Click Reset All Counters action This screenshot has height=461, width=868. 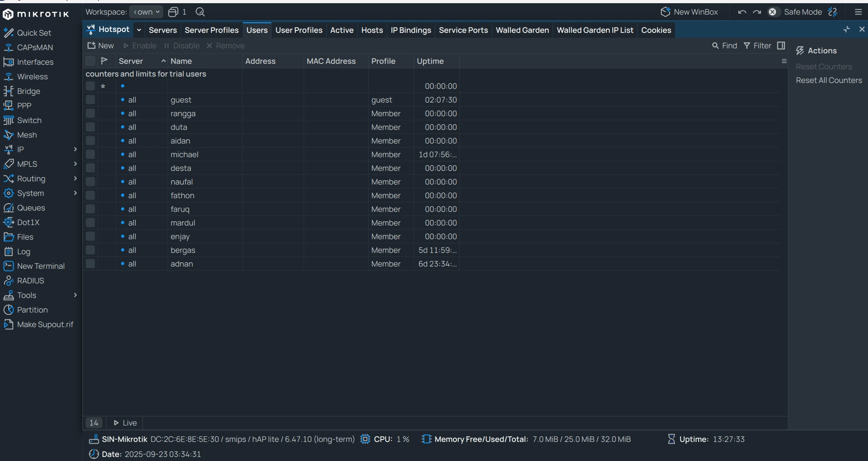pyautogui.click(x=828, y=80)
